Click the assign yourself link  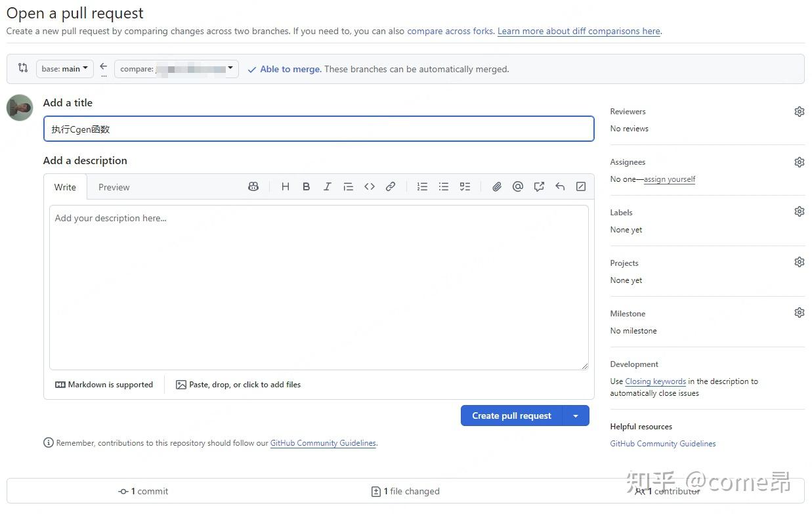click(x=670, y=179)
